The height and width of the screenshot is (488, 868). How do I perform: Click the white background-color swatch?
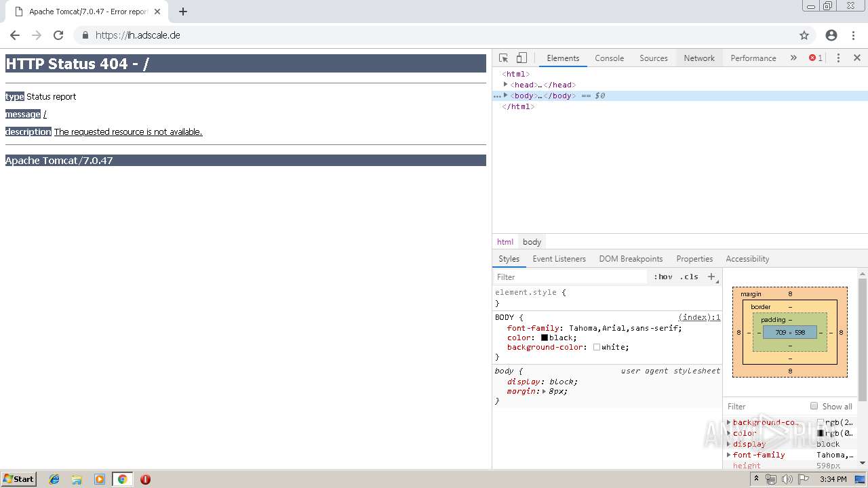coord(597,347)
